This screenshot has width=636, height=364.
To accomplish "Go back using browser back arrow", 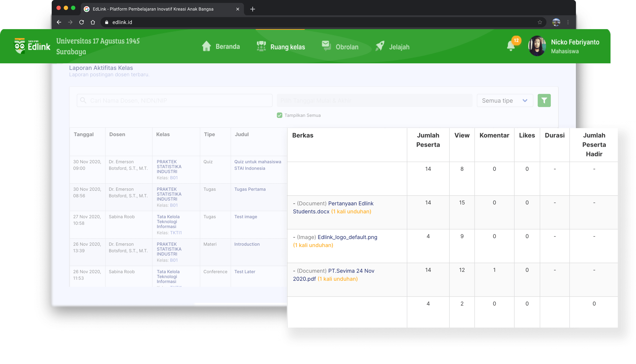I will [59, 22].
